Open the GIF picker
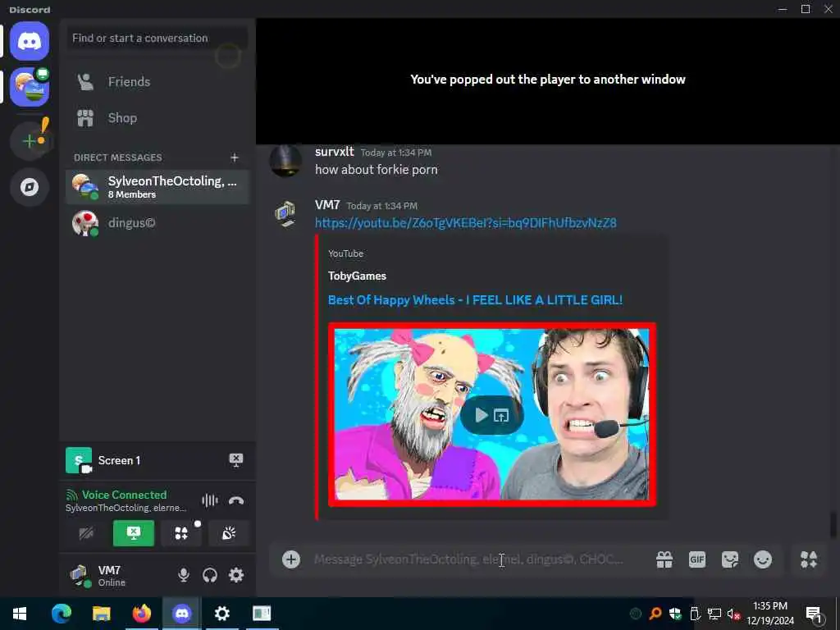Image resolution: width=840 pixels, height=630 pixels. pyautogui.click(x=697, y=559)
